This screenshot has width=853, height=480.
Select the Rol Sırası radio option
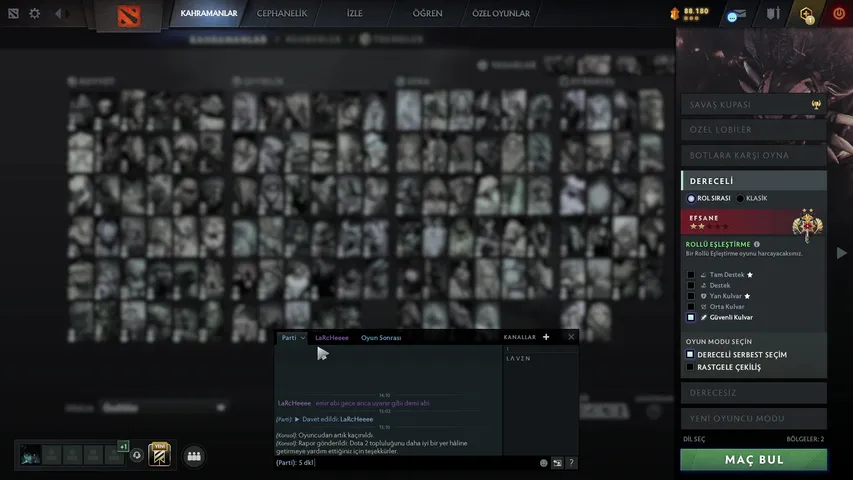pyautogui.click(x=691, y=199)
